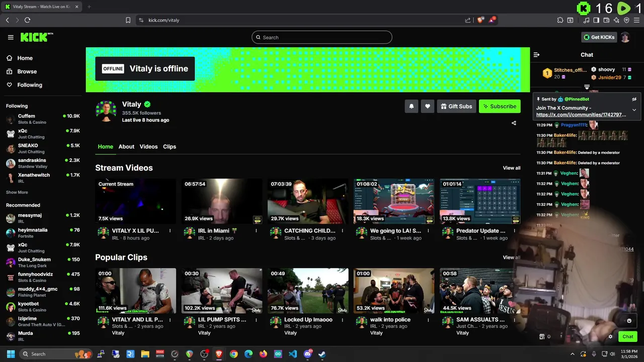
Task: Open options menu for CATCHING CHILD... video
Action: point(342,231)
